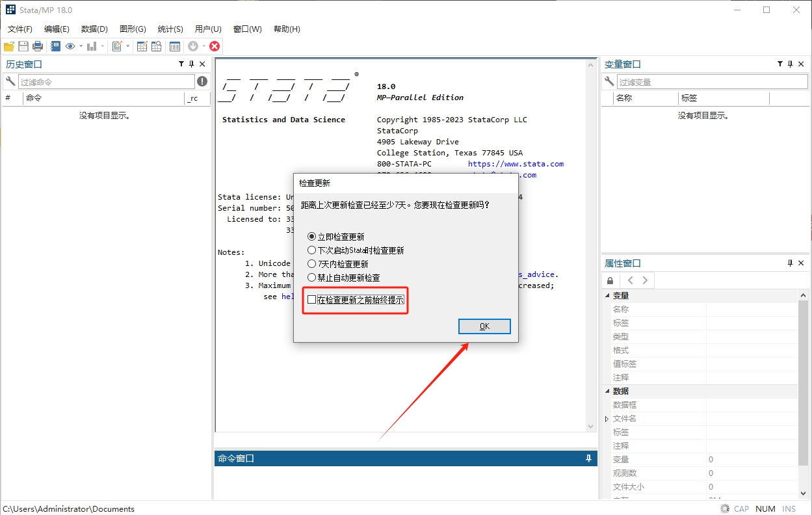Click the next arrow in Properties window
Image resolution: width=812 pixels, height=515 pixels.
(x=645, y=280)
